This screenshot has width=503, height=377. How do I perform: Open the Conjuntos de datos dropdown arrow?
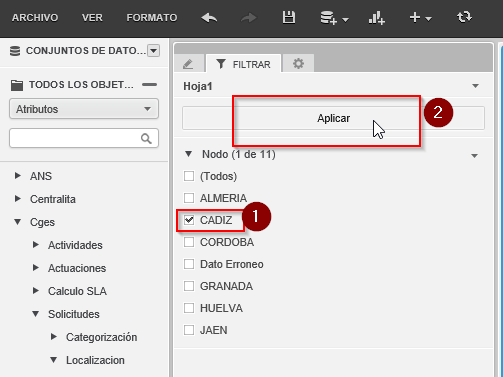click(153, 51)
